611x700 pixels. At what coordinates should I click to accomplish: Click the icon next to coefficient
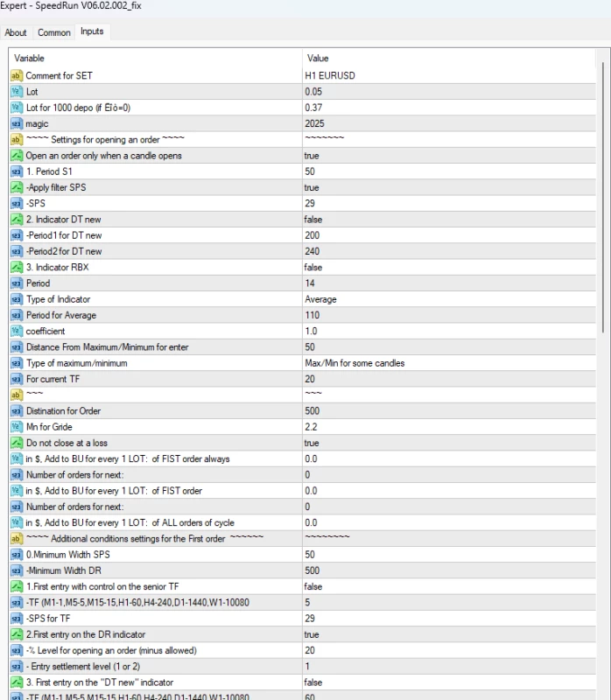pos(16,332)
